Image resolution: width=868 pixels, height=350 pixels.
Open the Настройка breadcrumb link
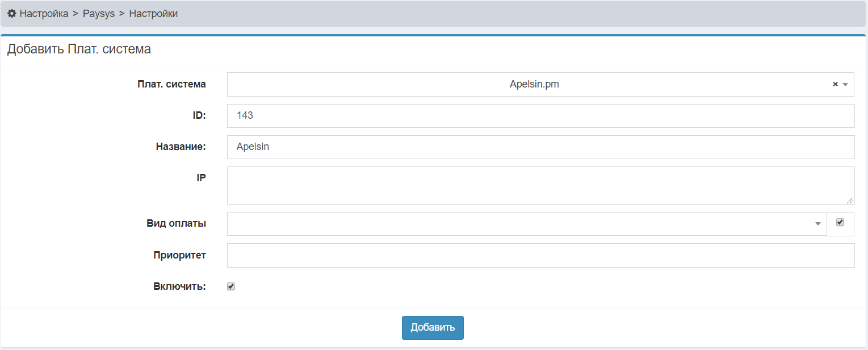44,14
